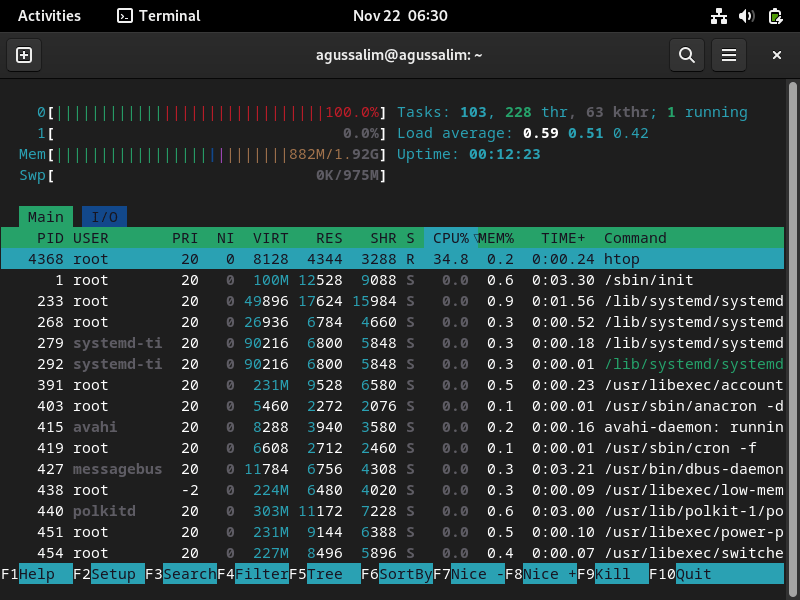Open the terminal search magnifier

click(x=687, y=55)
